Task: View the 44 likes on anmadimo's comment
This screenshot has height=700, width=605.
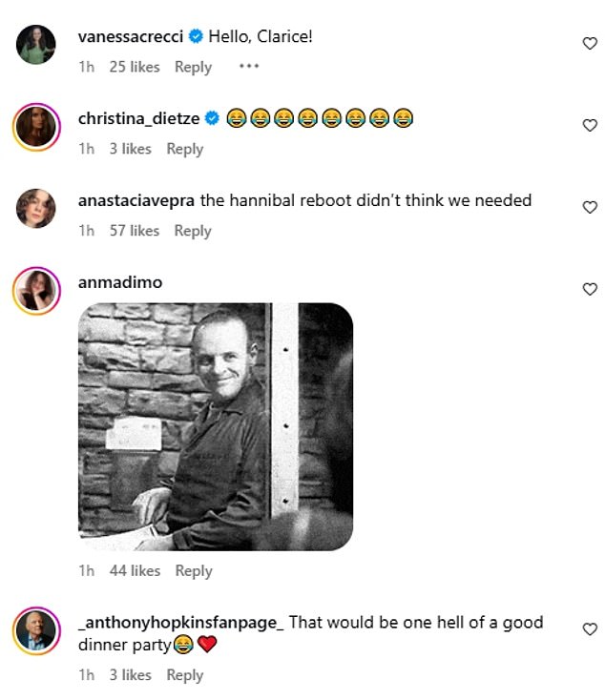Action: [135, 570]
